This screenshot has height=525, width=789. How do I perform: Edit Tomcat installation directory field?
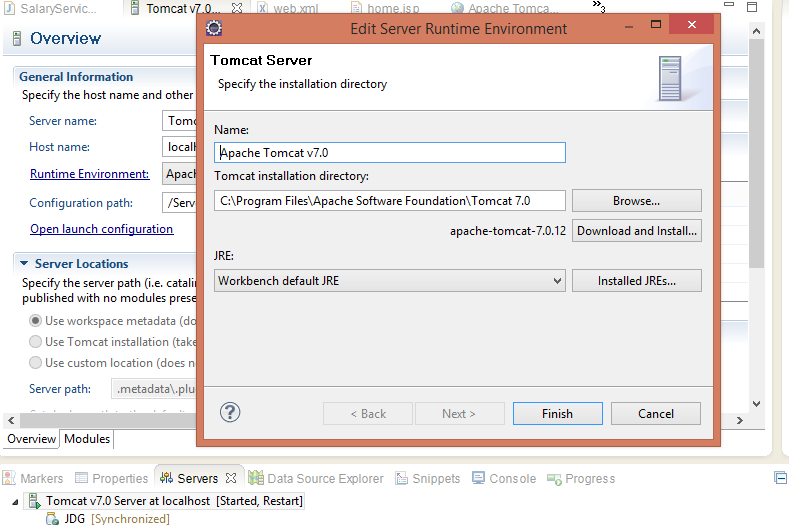pyautogui.click(x=390, y=201)
